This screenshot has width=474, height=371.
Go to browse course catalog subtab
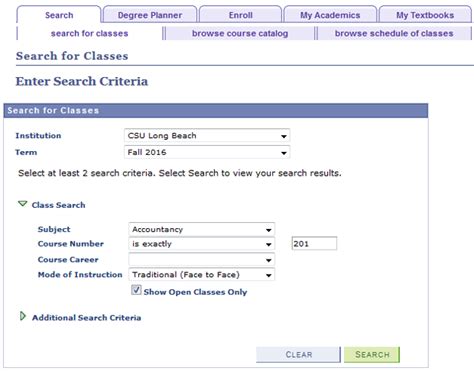[x=240, y=33]
